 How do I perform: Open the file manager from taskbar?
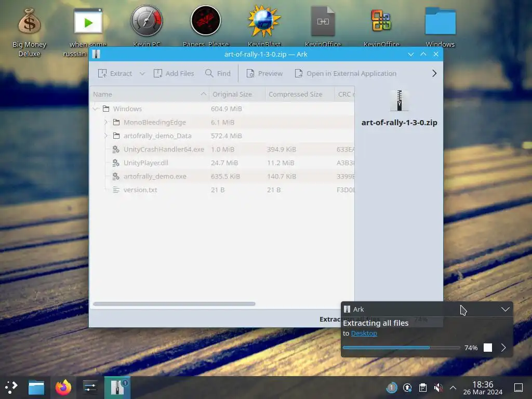(36, 388)
